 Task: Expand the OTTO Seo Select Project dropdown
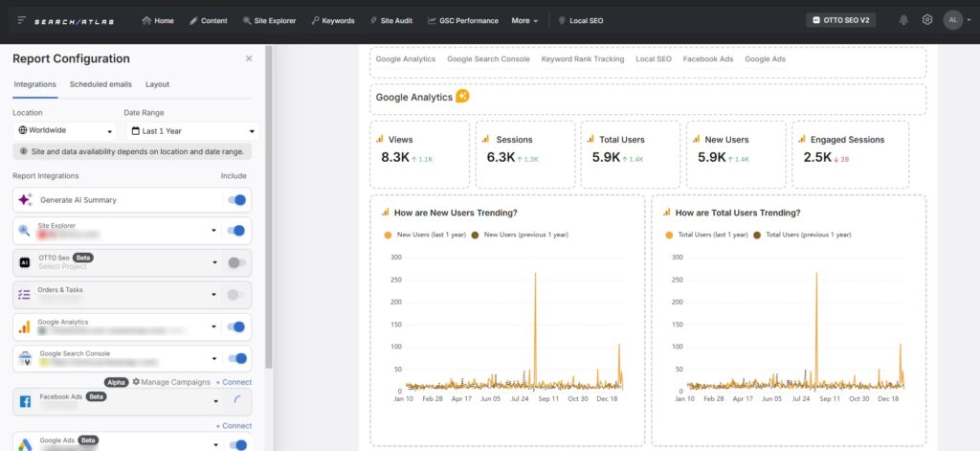click(214, 262)
